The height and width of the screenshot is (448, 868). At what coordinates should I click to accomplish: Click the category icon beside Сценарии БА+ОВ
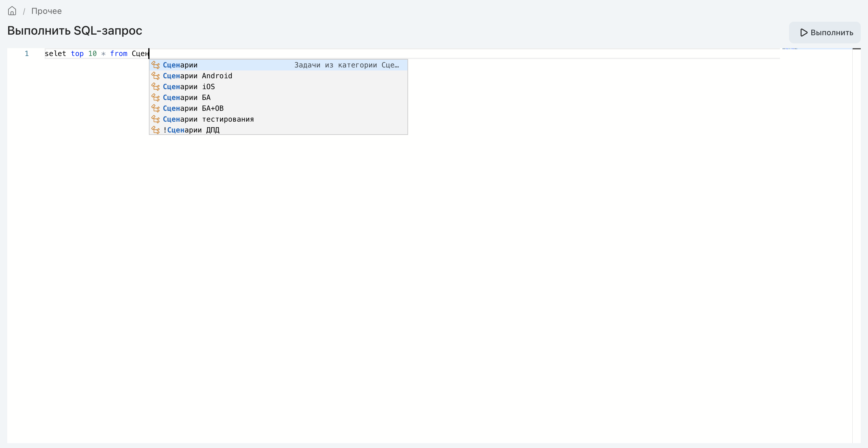(156, 108)
